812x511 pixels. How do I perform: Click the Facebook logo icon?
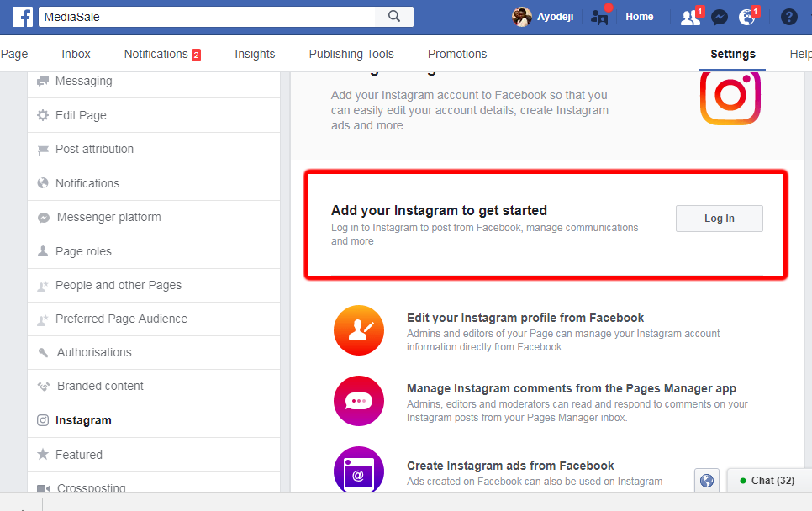click(x=22, y=17)
